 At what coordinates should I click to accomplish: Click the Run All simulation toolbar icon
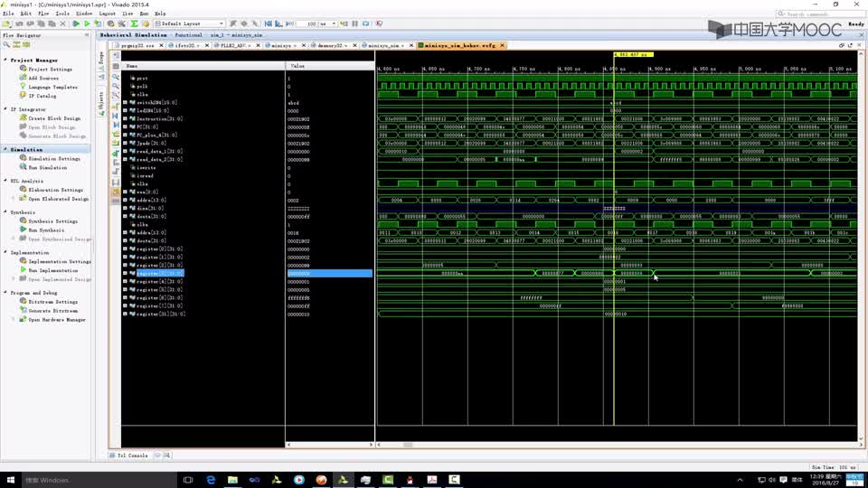click(x=278, y=23)
